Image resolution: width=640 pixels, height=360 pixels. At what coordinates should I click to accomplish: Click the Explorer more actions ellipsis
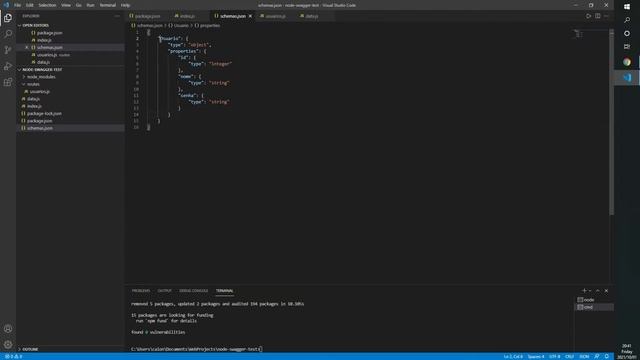[x=118, y=16]
